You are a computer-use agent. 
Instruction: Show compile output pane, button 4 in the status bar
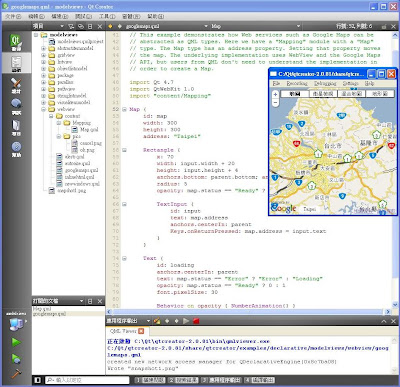[259, 380]
